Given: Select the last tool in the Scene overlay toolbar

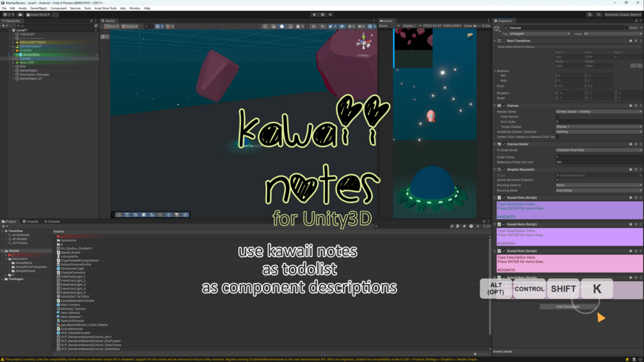Looking at the screenshot, I should coord(185,215).
